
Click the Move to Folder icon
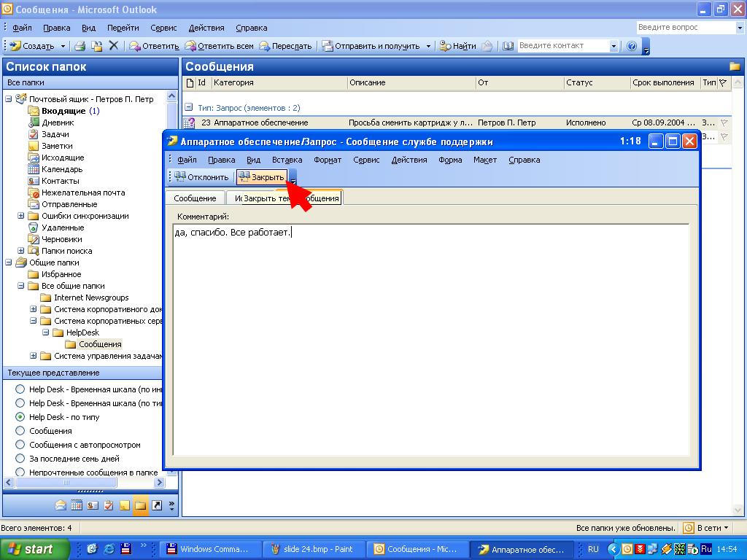click(x=97, y=46)
